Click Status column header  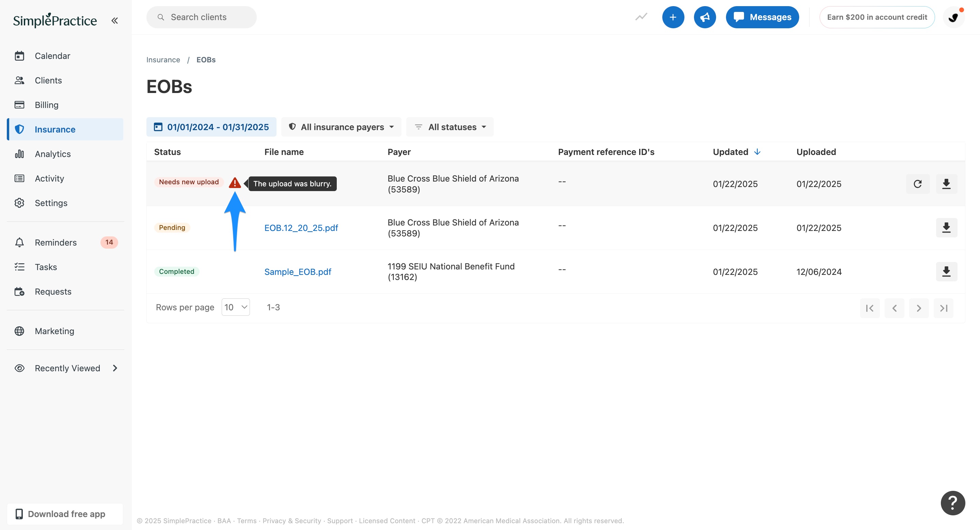(x=168, y=152)
